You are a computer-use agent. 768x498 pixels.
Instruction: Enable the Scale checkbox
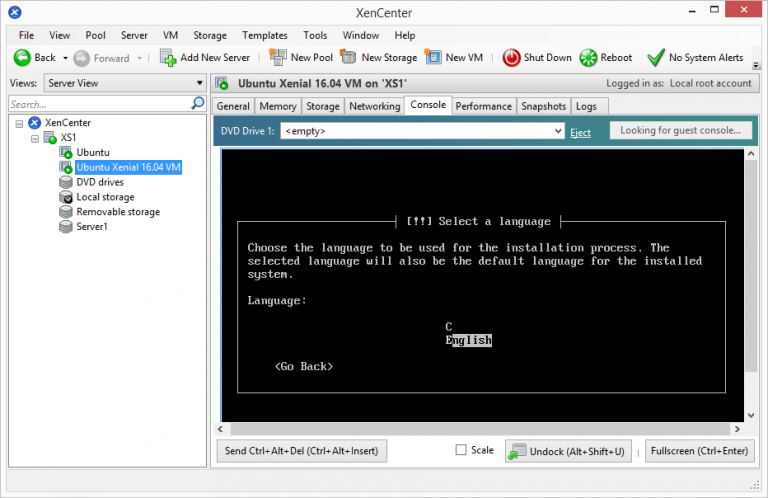(x=461, y=451)
